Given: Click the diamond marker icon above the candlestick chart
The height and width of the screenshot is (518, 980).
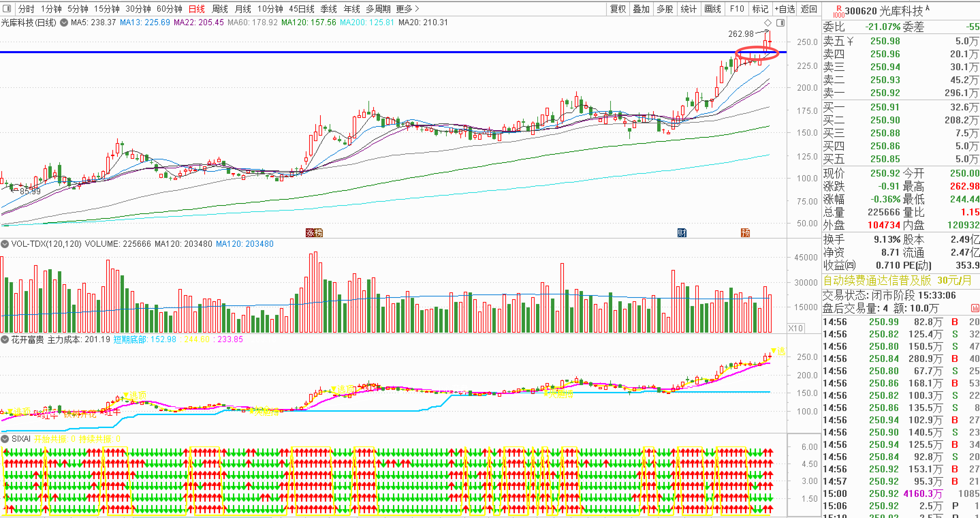Looking at the screenshot, I should tap(768, 23).
